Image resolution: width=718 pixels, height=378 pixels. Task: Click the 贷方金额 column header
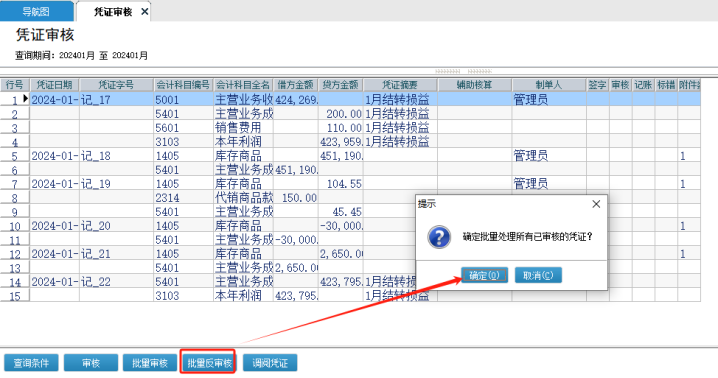(340, 85)
